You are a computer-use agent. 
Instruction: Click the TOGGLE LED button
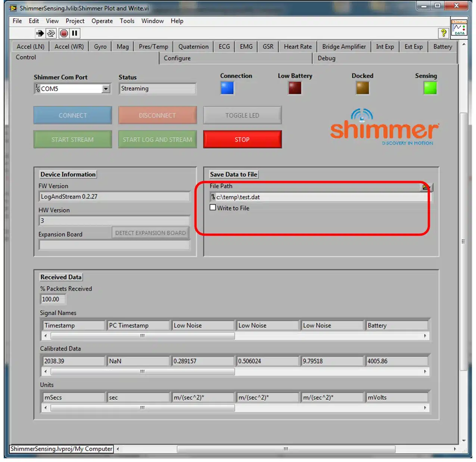pyautogui.click(x=242, y=115)
